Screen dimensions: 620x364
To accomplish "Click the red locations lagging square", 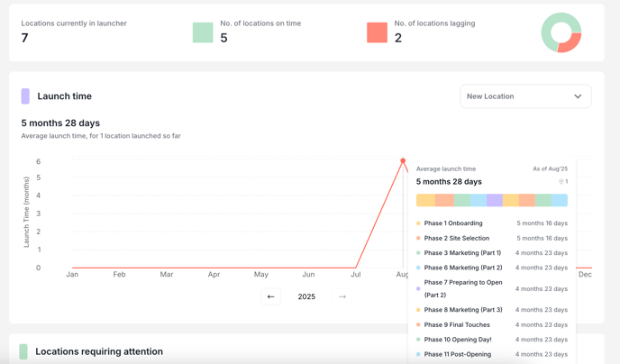I will (377, 33).
